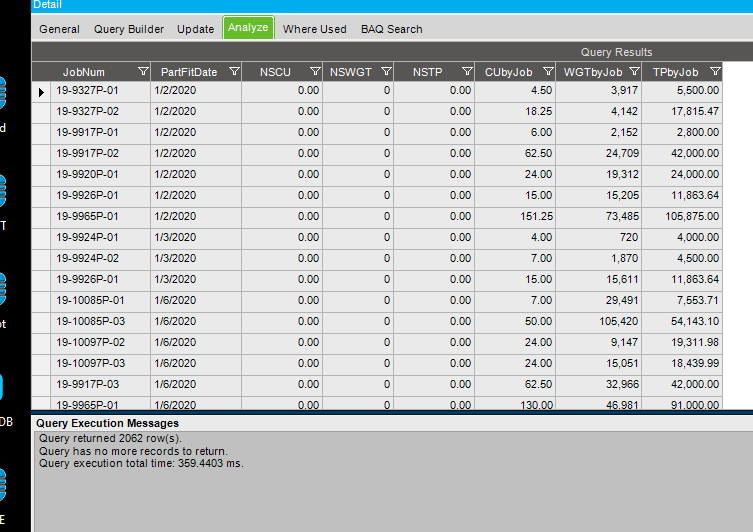Open filter for NSWGT column
This screenshot has height=532, width=753.
click(x=386, y=72)
